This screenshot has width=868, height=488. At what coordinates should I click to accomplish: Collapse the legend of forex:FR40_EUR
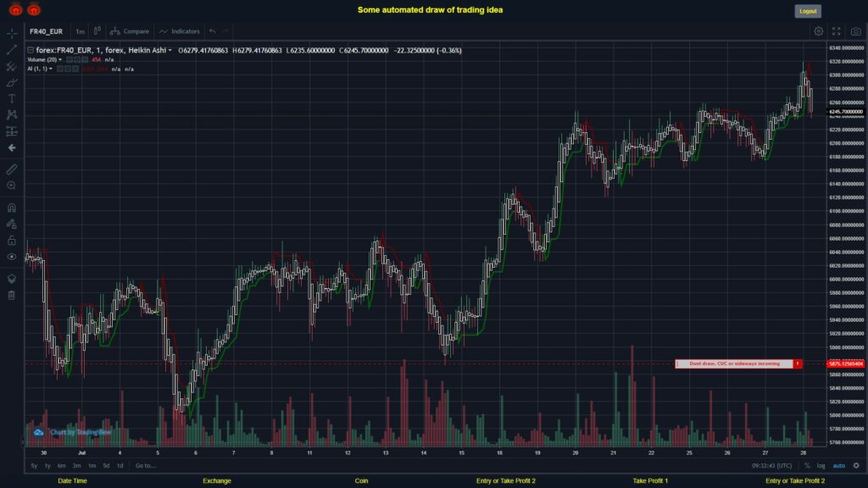click(31, 50)
